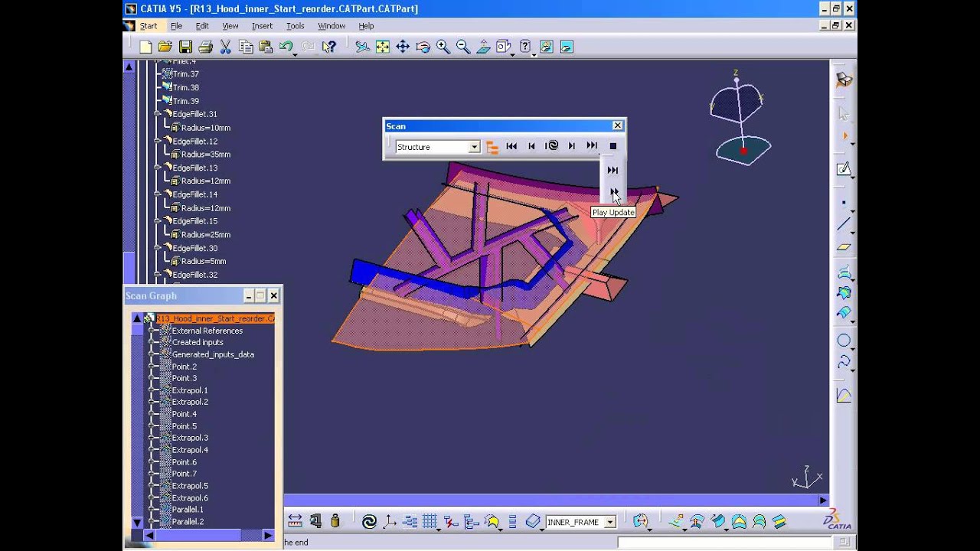Open the Window menu
This screenshot has height=551, width=980.
tap(332, 26)
